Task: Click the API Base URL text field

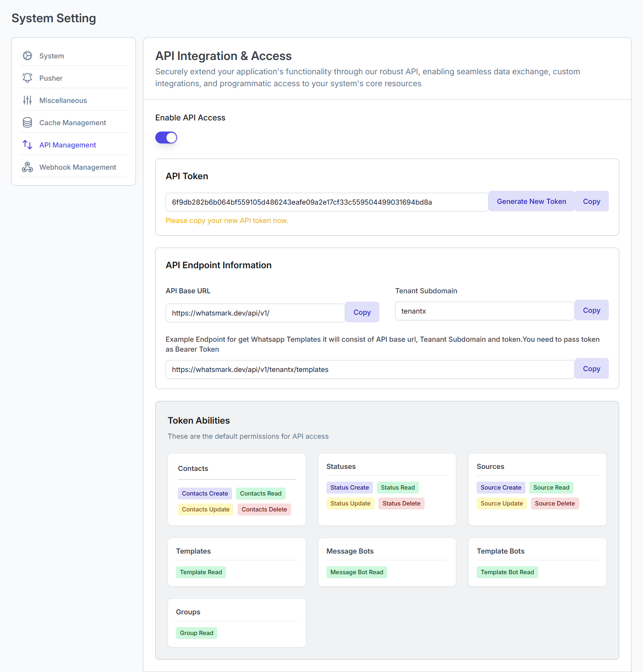Action: 255,313
